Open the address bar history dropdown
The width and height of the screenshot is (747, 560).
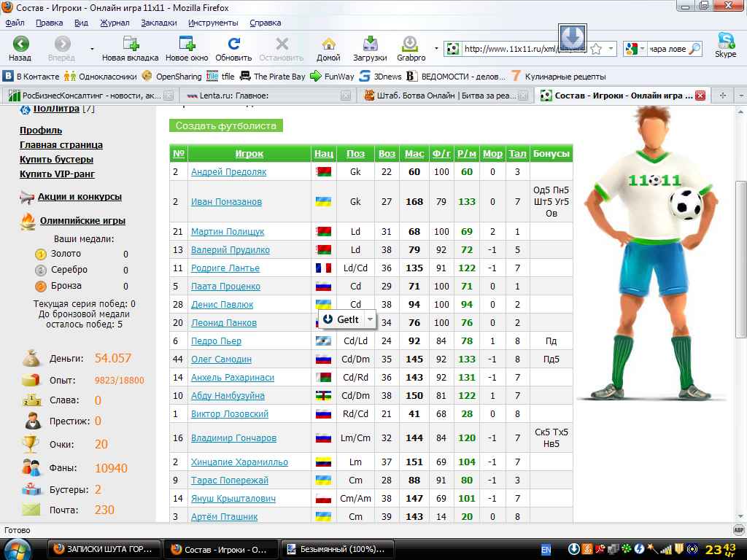click(x=611, y=49)
